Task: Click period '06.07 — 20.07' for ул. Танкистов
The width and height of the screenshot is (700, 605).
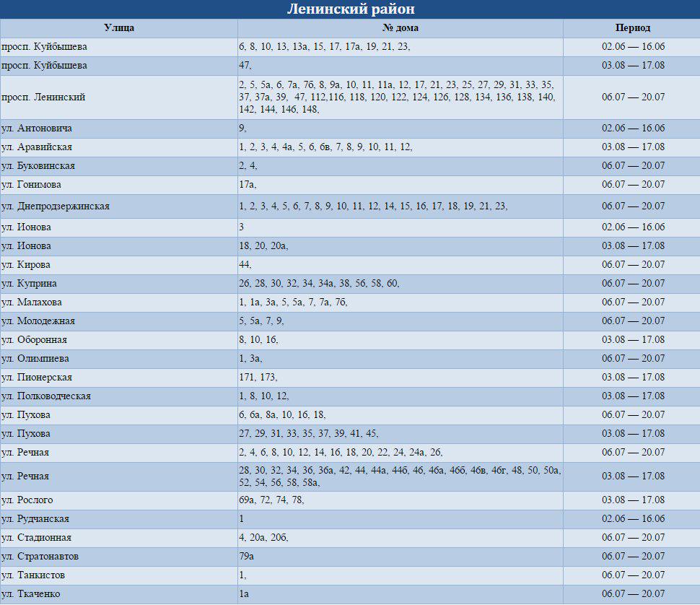Action: (x=633, y=575)
